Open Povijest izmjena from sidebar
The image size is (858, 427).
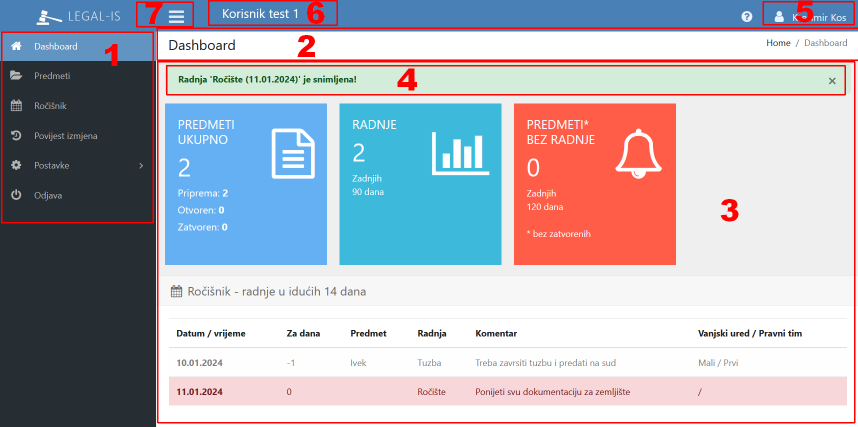tap(65, 135)
